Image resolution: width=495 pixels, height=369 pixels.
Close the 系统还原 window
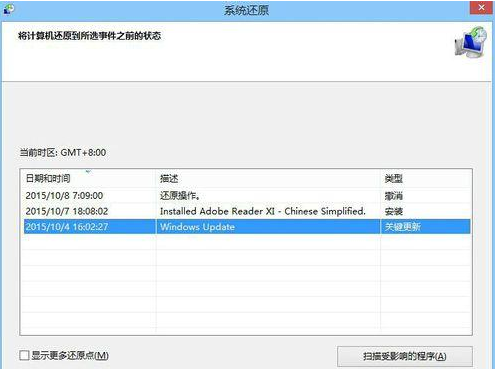click(x=481, y=8)
